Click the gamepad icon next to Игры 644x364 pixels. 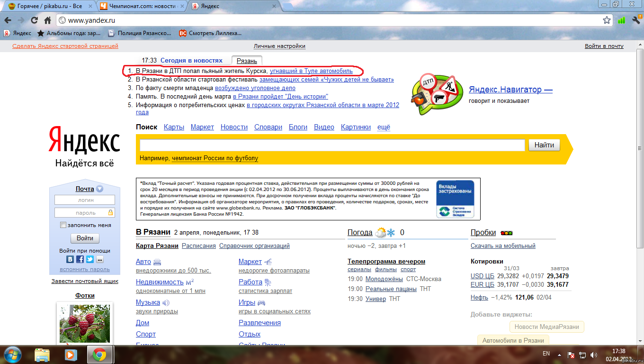click(x=261, y=302)
